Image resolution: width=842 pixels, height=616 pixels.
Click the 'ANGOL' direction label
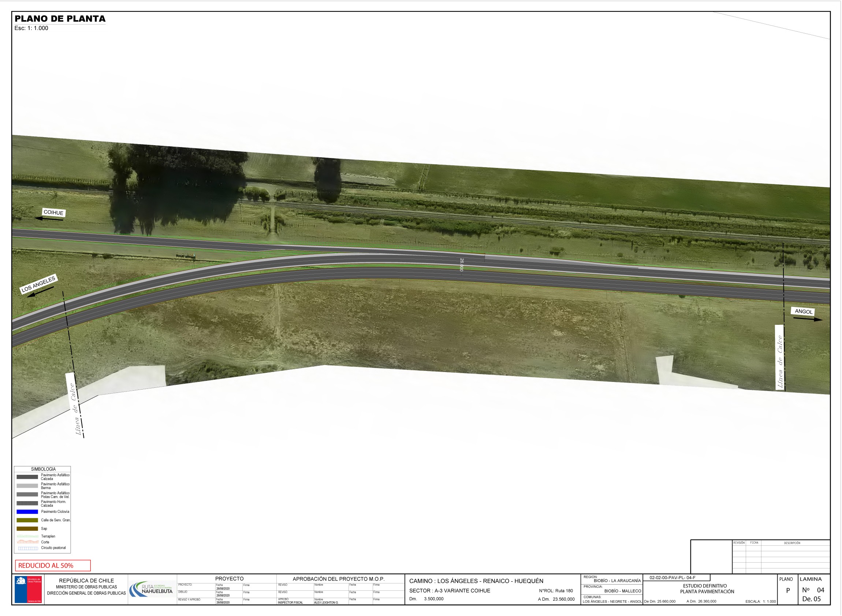[x=803, y=311]
